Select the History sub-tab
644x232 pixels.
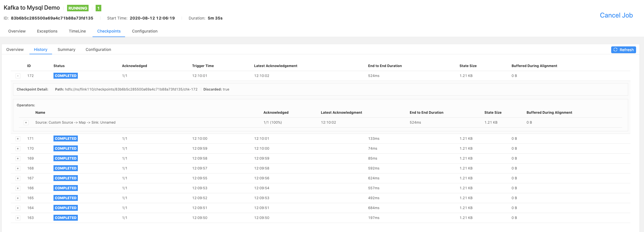point(41,50)
